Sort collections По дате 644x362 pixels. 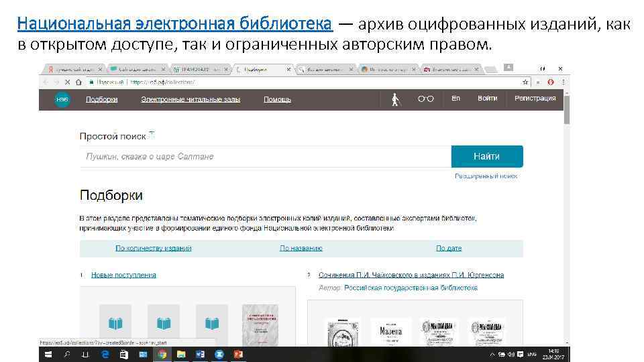coord(449,248)
